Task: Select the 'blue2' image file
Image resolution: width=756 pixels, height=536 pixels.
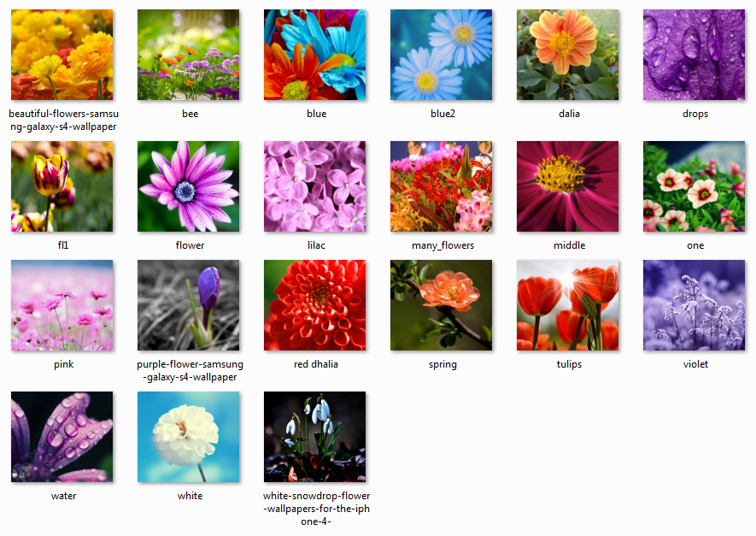Action: click(441, 56)
